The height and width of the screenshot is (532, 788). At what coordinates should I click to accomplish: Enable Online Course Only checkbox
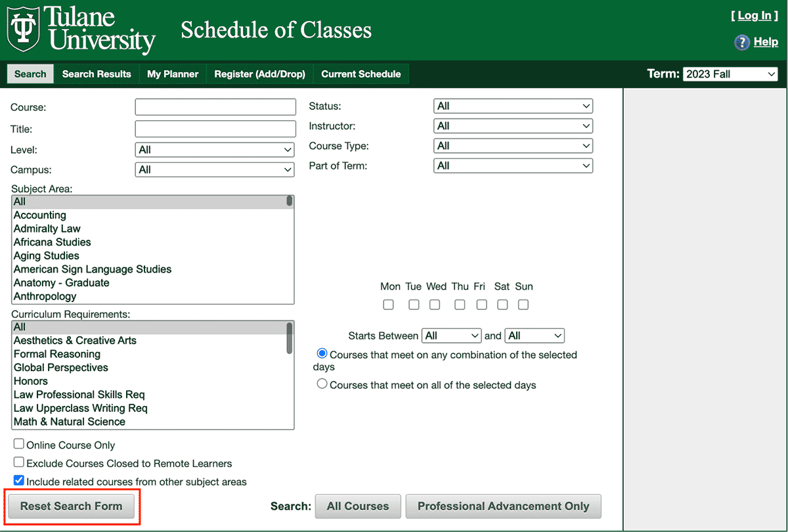19,445
